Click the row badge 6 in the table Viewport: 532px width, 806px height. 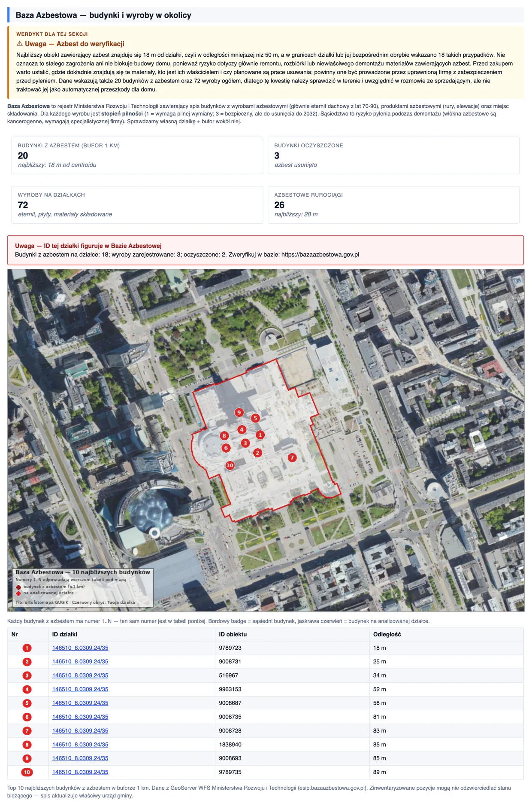point(27,717)
